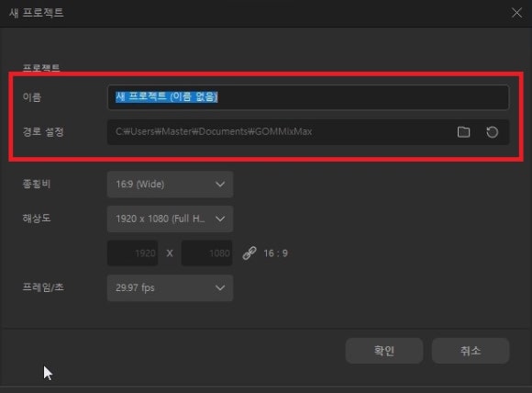Click the 16 : 9 ratio text
This screenshot has height=393, width=532.
(x=275, y=253)
